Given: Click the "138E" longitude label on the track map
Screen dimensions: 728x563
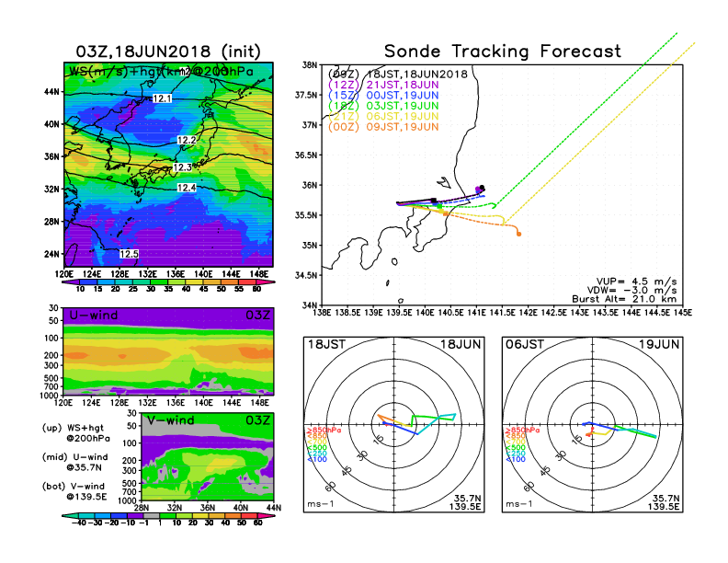Looking at the screenshot, I should (x=323, y=313).
